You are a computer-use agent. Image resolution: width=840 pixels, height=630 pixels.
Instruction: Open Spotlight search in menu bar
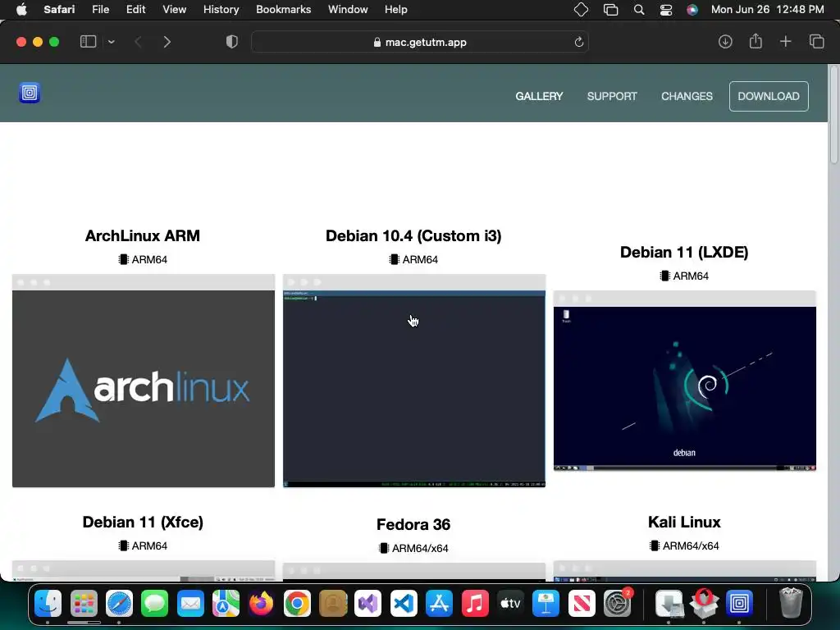[x=638, y=10]
